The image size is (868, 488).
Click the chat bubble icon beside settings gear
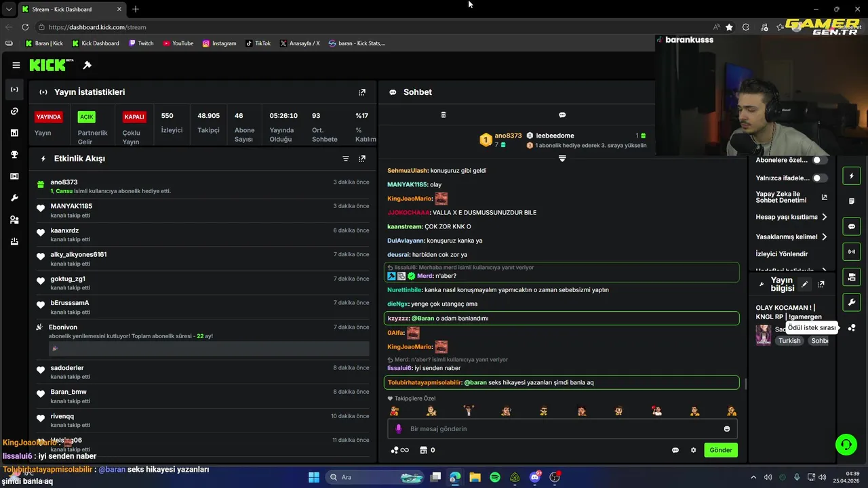675,450
